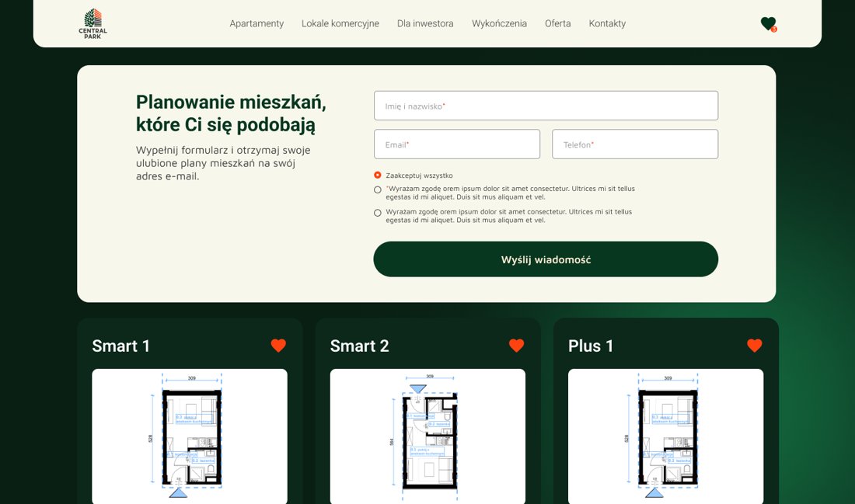Click the heading Planowanie mieszkań, które Ci się podobają
Image resolution: width=855 pixels, height=504 pixels.
tap(231, 113)
